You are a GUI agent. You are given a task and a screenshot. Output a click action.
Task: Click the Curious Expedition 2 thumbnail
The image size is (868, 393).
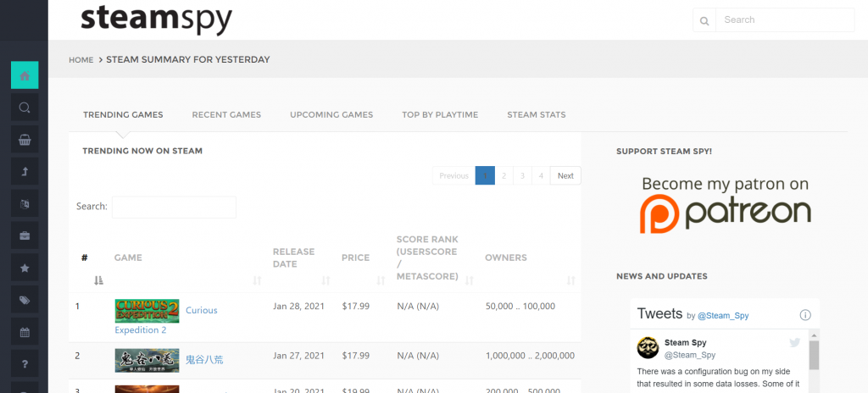point(147,311)
